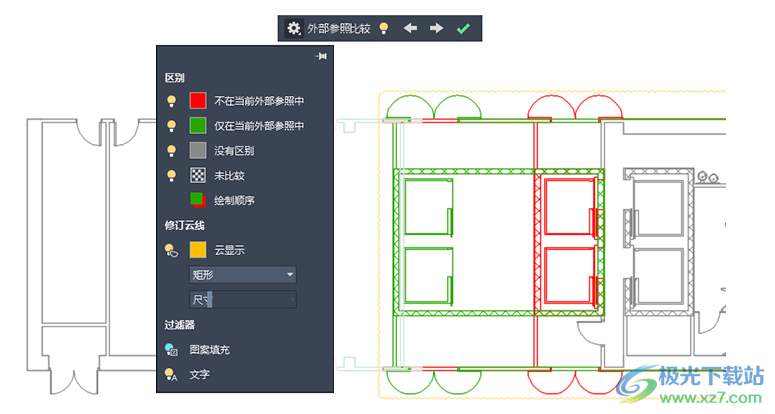Toggle the 图案填充 hatch filter
775x414 pixels.
tap(171, 350)
